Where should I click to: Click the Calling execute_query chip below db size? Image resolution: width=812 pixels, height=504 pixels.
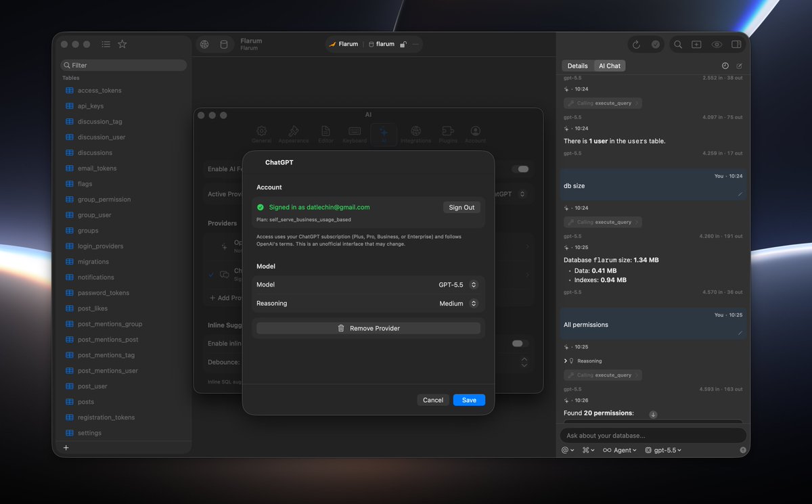603,222
